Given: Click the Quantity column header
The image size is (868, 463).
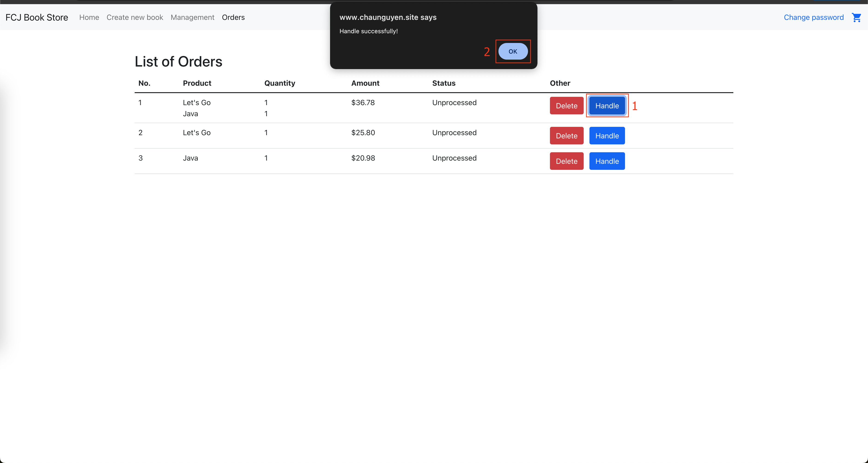Looking at the screenshot, I should (280, 83).
